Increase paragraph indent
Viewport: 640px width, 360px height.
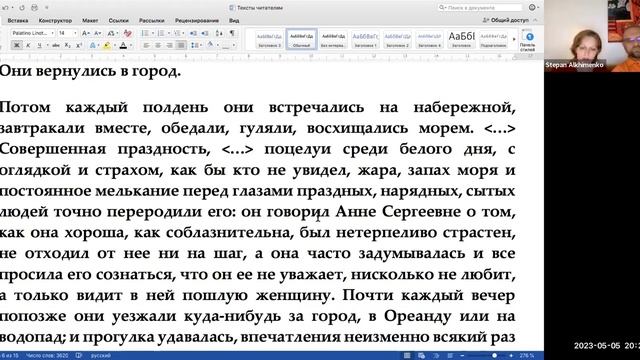205,33
